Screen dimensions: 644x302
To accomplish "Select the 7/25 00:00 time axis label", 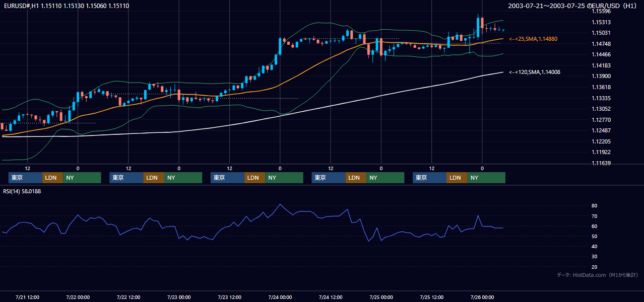I will point(381,297).
